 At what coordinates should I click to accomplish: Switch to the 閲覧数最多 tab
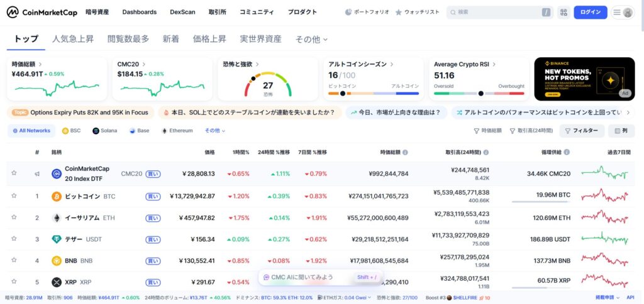click(x=128, y=40)
